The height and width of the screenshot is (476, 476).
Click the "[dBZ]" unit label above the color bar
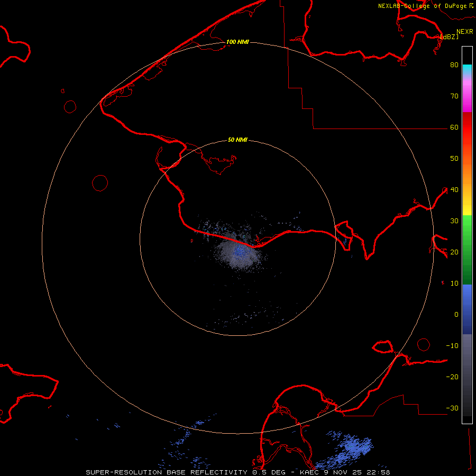449,36
